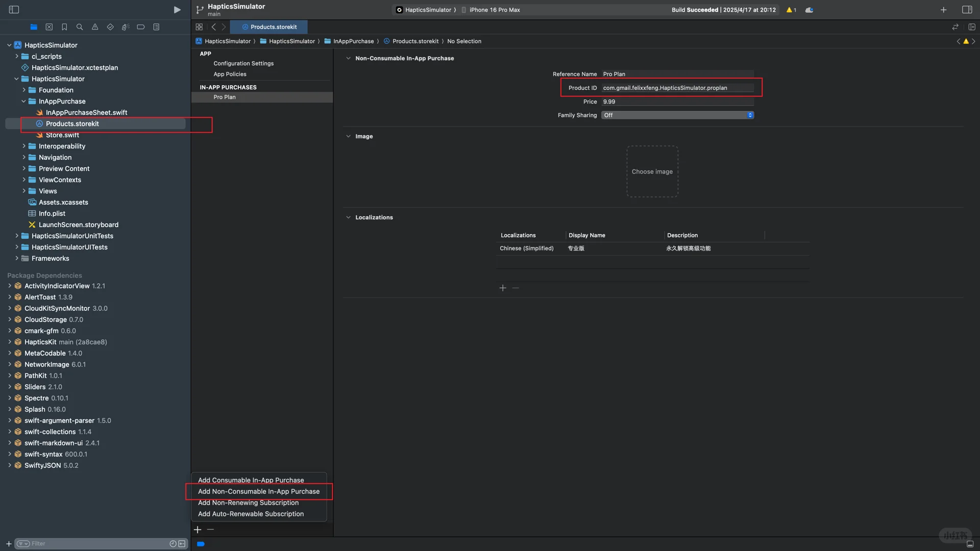The width and height of the screenshot is (980, 551).
Task: Open the Issue navigator warning icon
Action: 95,27
